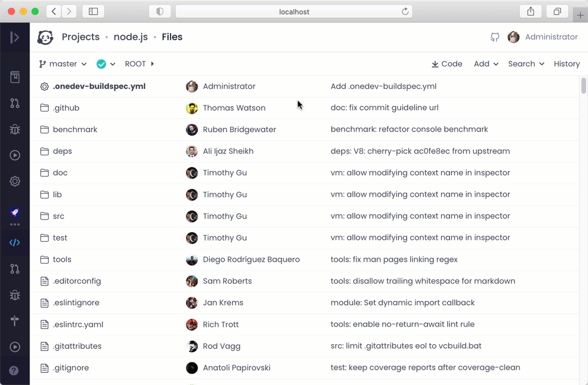Click the folder icon for .github
588x385 pixels.
[x=44, y=108]
